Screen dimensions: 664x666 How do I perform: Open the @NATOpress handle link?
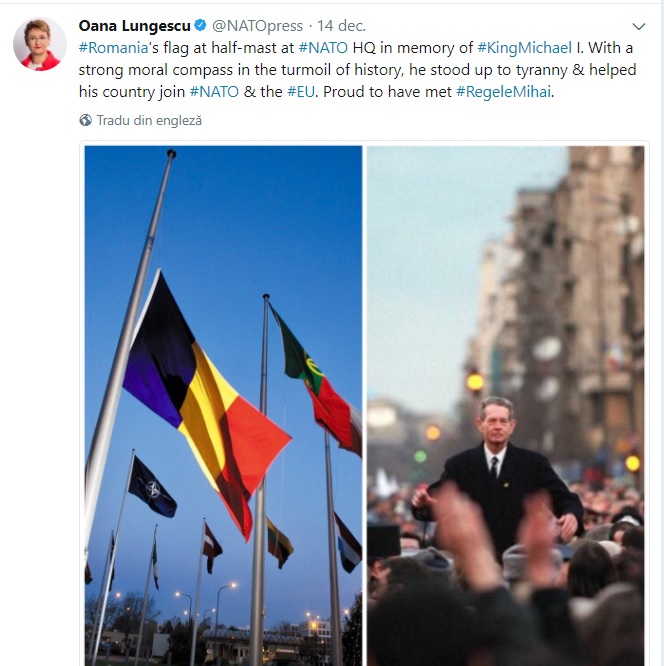coord(257,26)
